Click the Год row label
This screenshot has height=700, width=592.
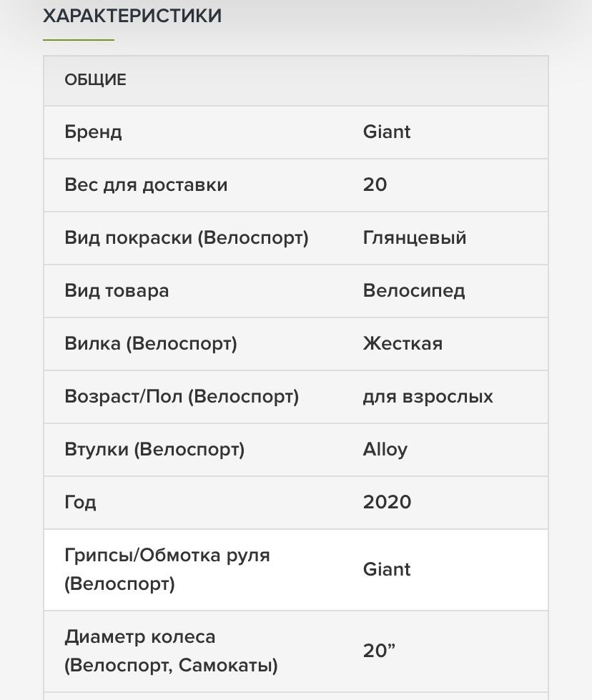tap(80, 502)
